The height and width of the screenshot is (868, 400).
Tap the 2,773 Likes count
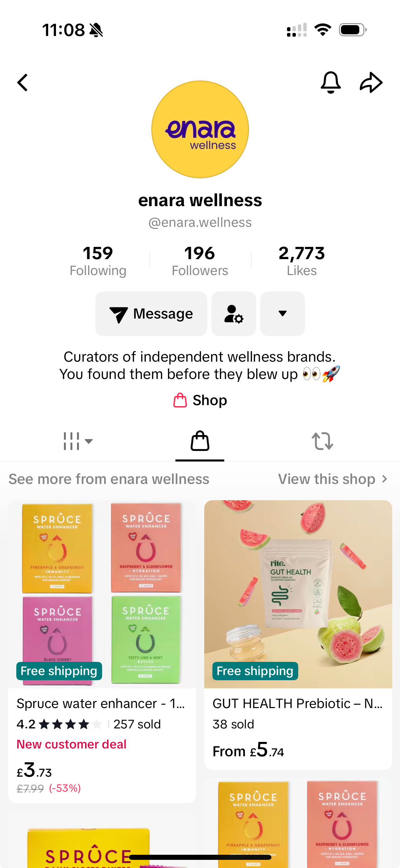(x=302, y=261)
